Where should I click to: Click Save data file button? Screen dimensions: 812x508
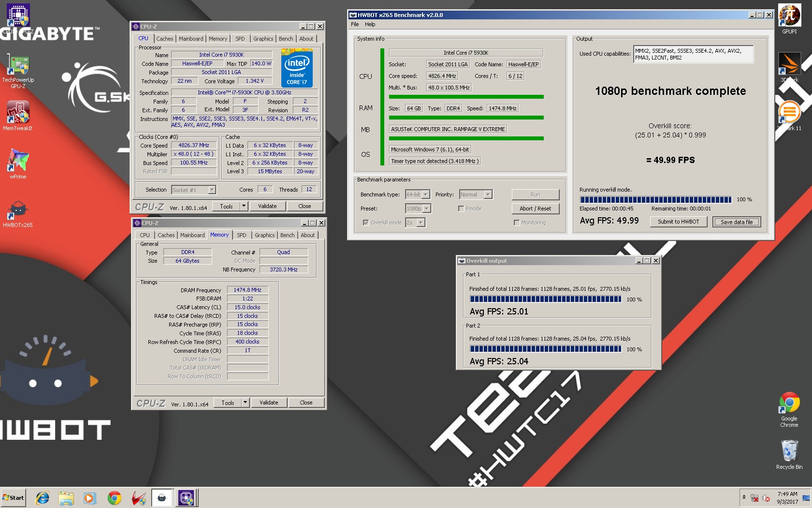pyautogui.click(x=737, y=222)
